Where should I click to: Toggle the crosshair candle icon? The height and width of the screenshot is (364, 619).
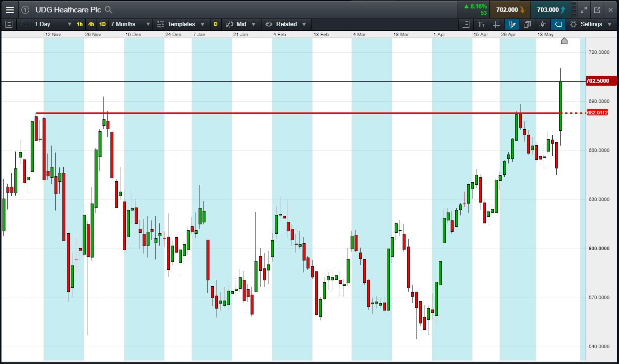coord(543,24)
